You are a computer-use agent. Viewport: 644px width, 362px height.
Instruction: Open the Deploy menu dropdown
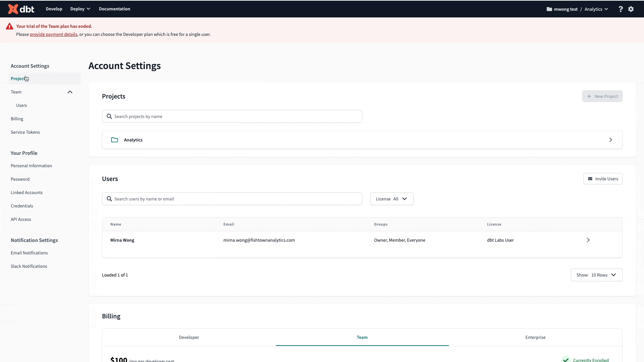[80, 9]
